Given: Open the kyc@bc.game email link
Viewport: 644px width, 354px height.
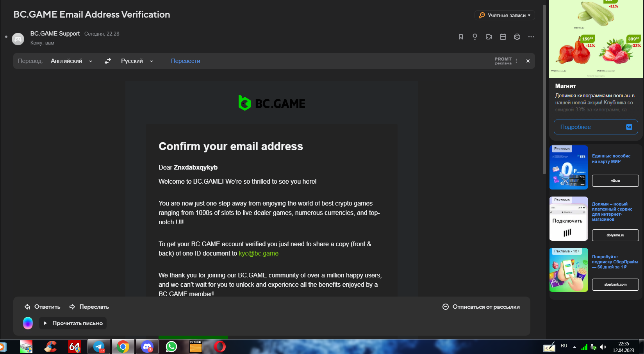Looking at the screenshot, I should [x=259, y=253].
